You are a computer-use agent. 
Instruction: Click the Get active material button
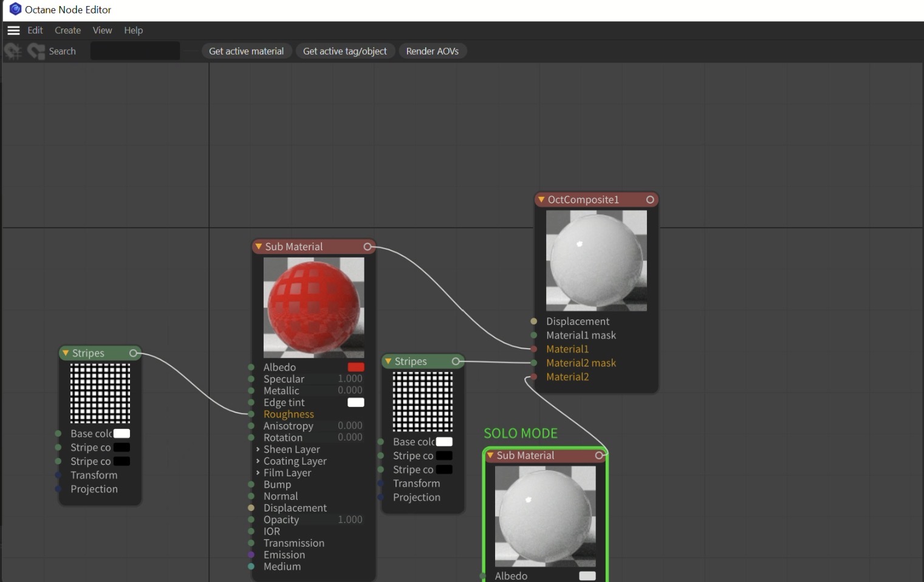pos(246,51)
